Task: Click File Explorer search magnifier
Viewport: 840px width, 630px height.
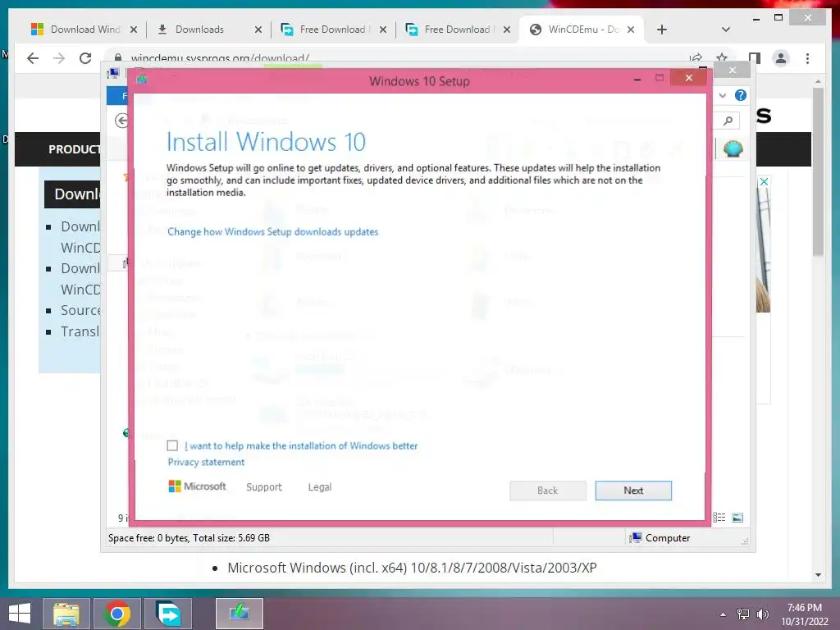Action: [x=728, y=121]
